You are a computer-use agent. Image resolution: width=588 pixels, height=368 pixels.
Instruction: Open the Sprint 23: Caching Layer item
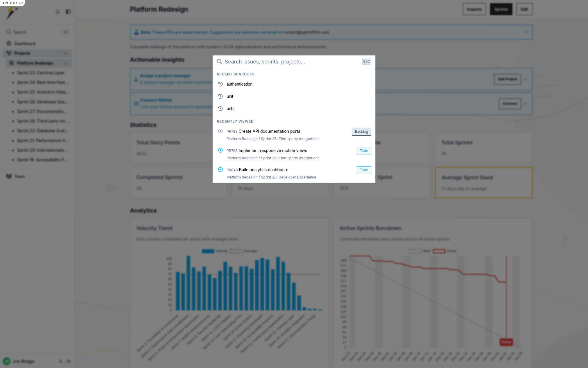tap(41, 73)
